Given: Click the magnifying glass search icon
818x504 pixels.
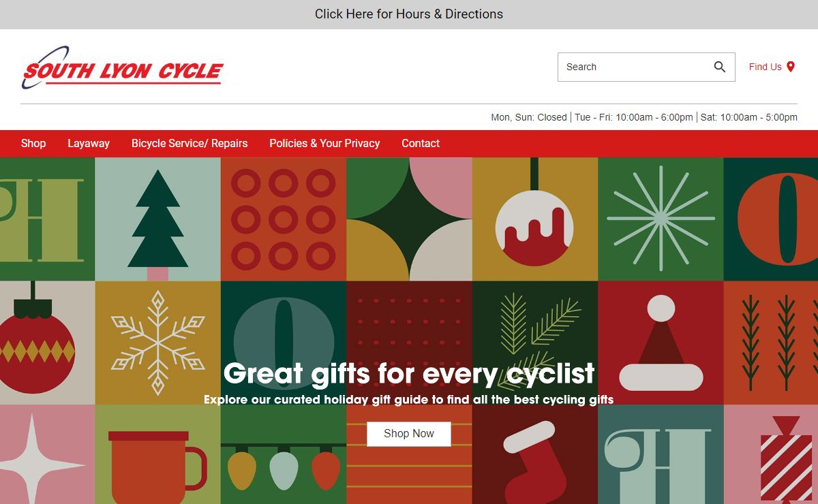Looking at the screenshot, I should point(720,67).
